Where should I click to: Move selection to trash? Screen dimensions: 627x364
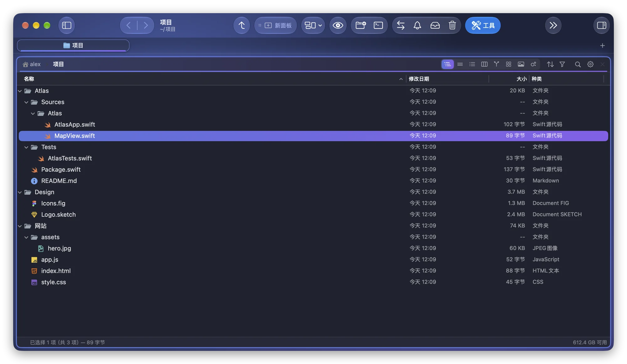tap(452, 25)
